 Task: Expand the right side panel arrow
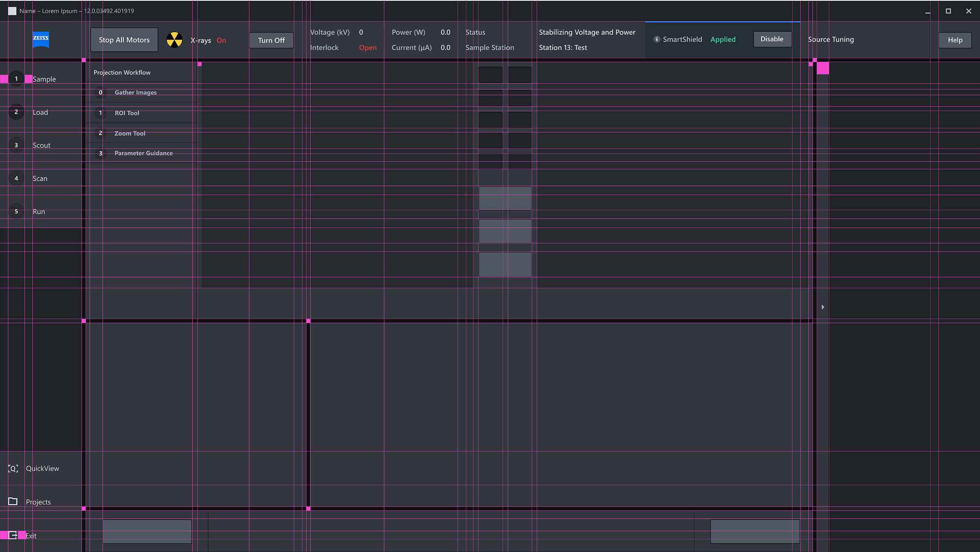(823, 307)
